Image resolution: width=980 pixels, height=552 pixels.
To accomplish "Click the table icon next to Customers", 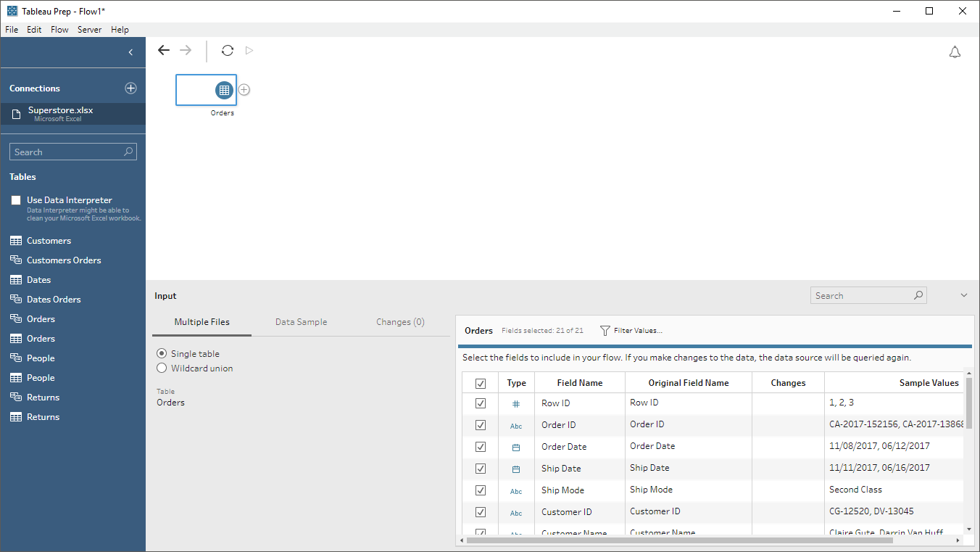I will (x=16, y=241).
